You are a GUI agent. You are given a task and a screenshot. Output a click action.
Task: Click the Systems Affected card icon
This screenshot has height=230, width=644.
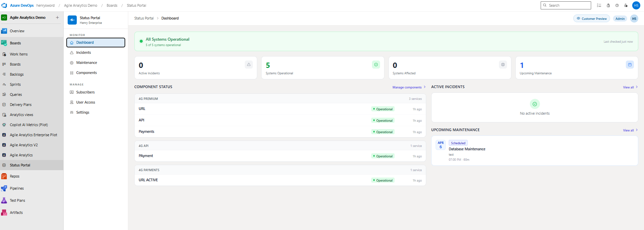(x=503, y=65)
